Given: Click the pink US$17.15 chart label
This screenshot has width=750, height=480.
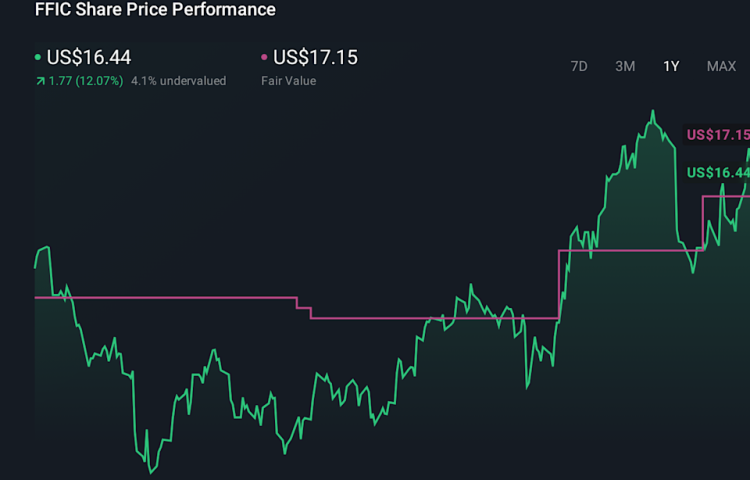Looking at the screenshot, I should point(718,135).
